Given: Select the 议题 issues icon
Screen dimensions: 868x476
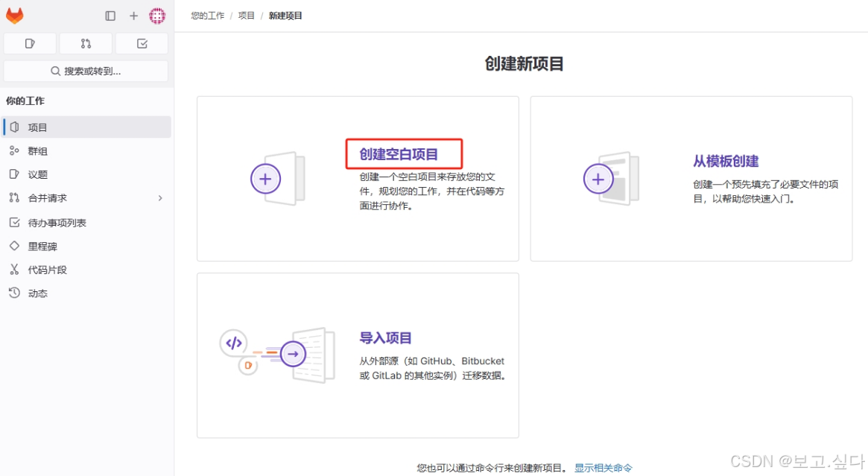Looking at the screenshot, I should pyautogui.click(x=13, y=174).
